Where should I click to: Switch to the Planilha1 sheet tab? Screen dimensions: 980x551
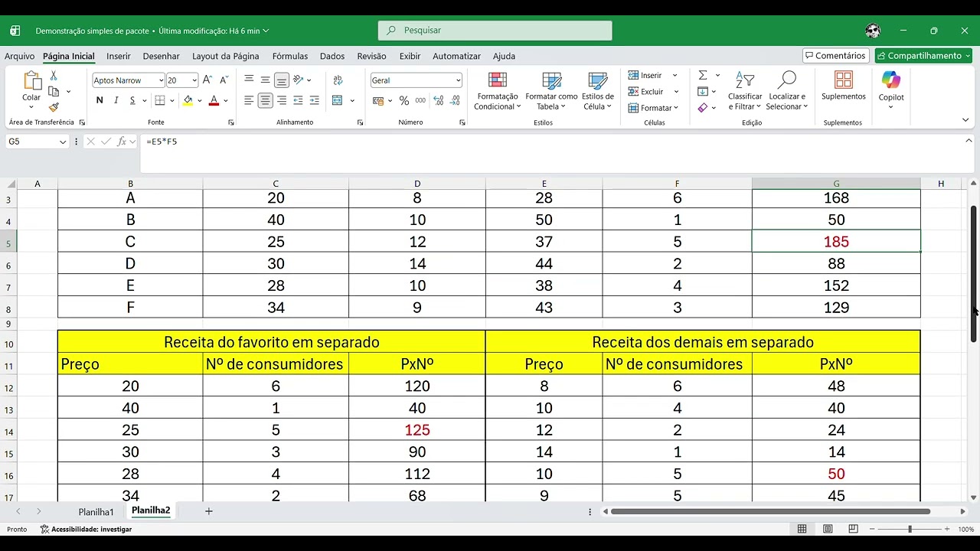pos(96,512)
